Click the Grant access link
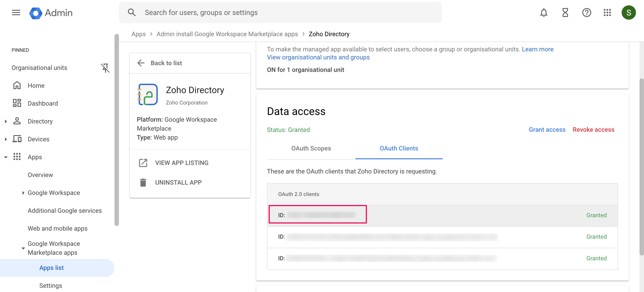This screenshot has height=292, width=644. click(547, 129)
